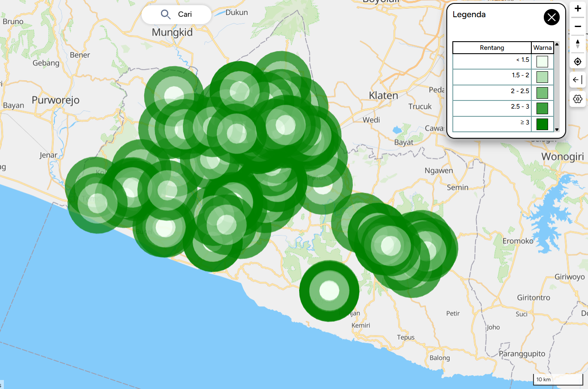Viewport: 588px width, 389px height.
Task: Select the 1.5 - 2 range swatch
Action: (x=542, y=77)
